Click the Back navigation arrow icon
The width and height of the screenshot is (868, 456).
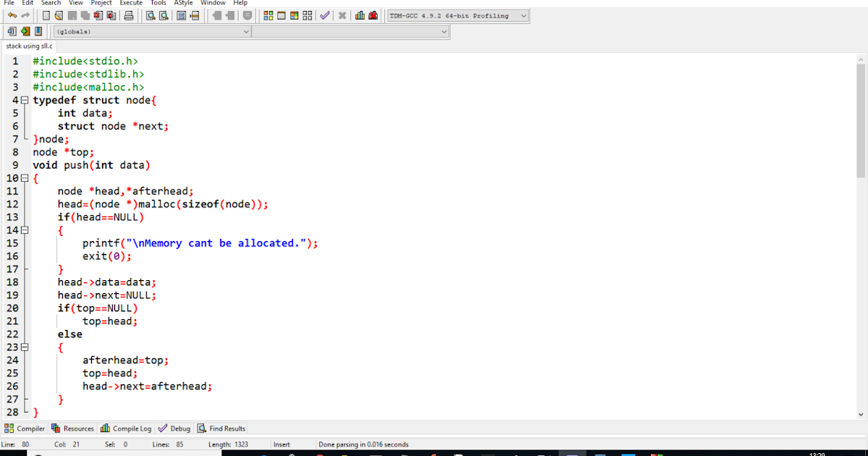(217, 15)
